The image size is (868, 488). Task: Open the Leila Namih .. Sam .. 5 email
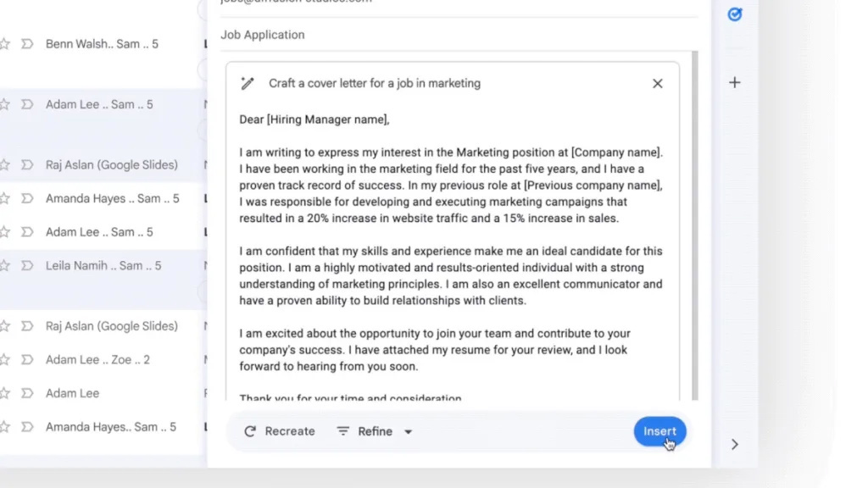tap(103, 266)
